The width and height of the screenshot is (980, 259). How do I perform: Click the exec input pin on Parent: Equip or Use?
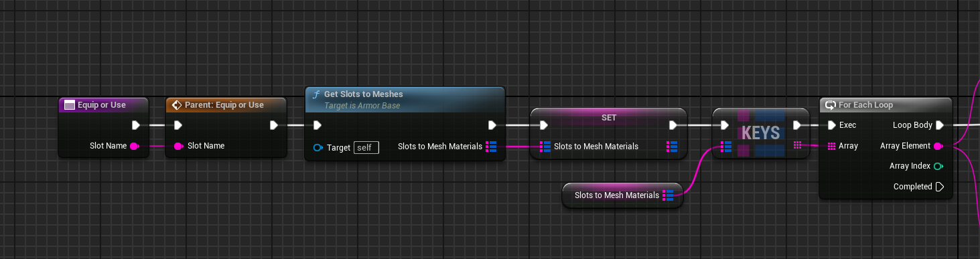(x=178, y=125)
